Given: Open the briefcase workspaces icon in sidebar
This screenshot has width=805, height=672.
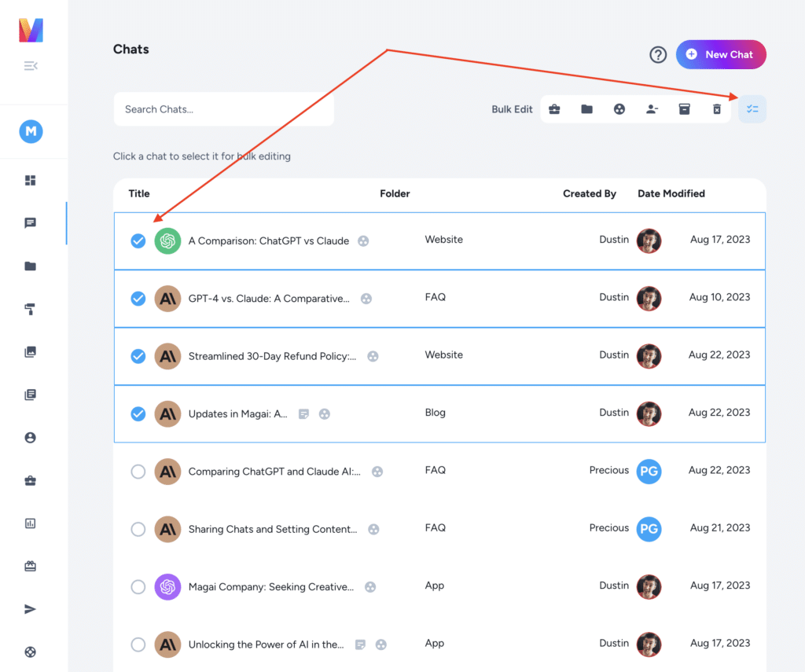Looking at the screenshot, I should click(x=31, y=480).
